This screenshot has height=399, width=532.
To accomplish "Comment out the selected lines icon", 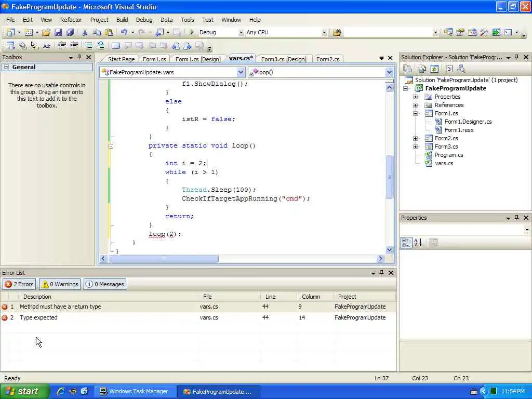I will pyautogui.click(x=88, y=46).
